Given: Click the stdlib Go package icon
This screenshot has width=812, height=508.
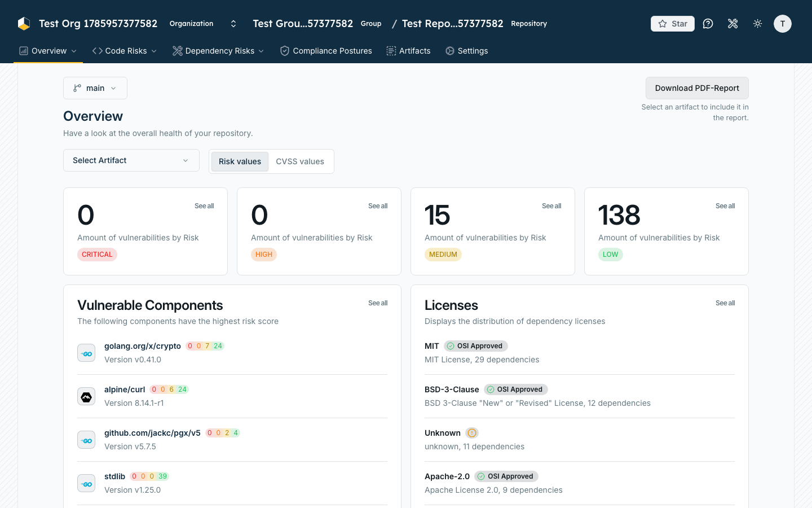Looking at the screenshot, I should tap(86, 483).
